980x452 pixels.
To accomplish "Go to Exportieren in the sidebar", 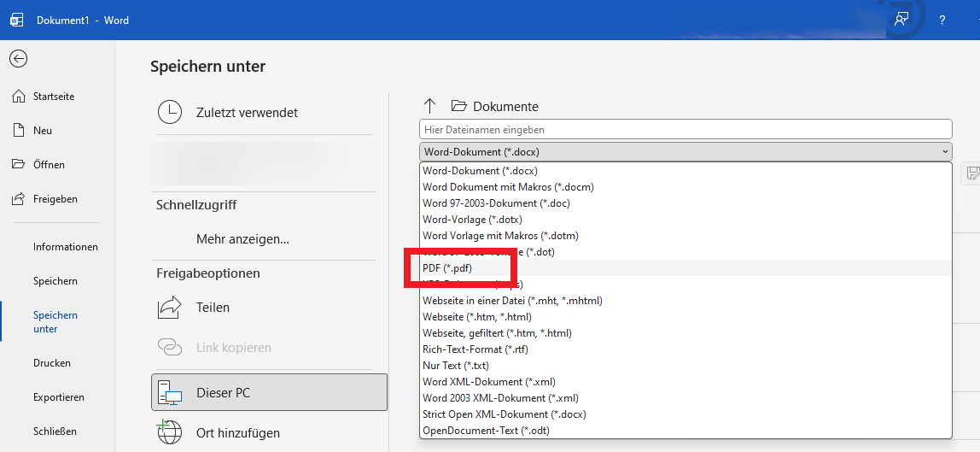I will (x=58, y=397).
